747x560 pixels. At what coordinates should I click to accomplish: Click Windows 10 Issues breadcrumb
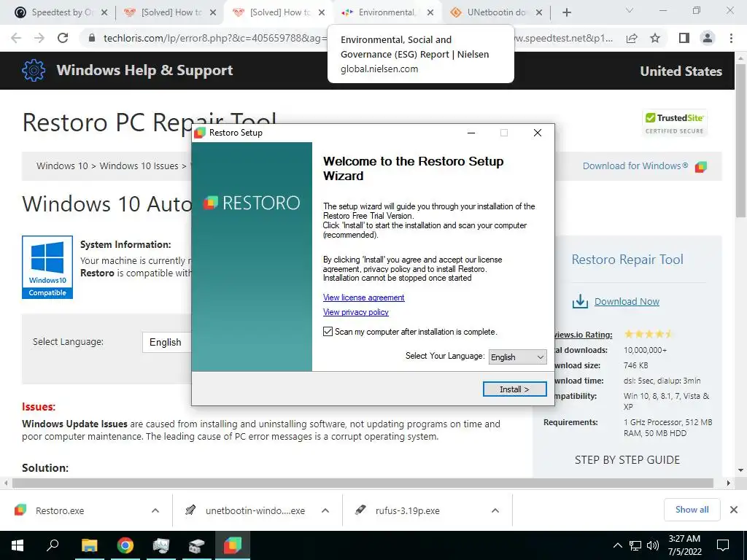click(139, 166)
